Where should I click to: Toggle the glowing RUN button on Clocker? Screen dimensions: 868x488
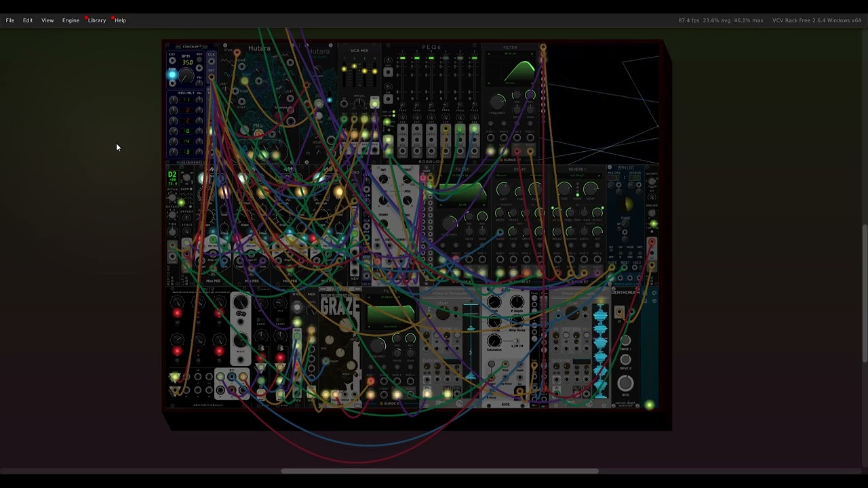click(x=172, y=75)
